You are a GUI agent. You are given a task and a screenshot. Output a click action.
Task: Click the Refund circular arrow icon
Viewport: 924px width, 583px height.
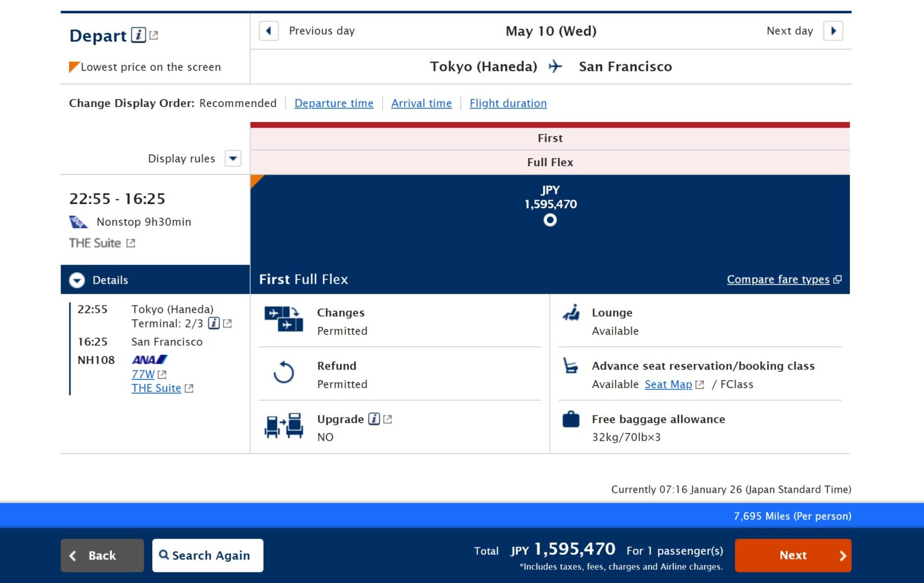[284, 373]
